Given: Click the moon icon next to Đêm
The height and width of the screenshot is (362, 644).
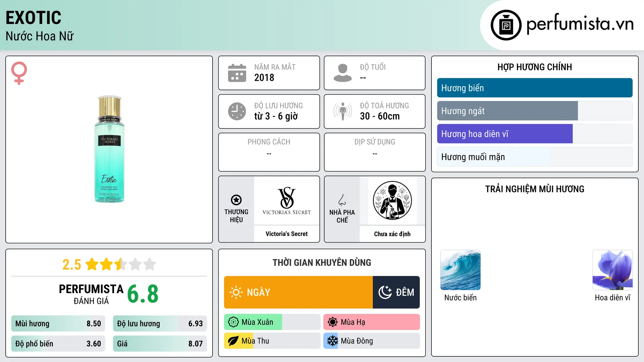Looking at the screenshot, I should [385, 292].
